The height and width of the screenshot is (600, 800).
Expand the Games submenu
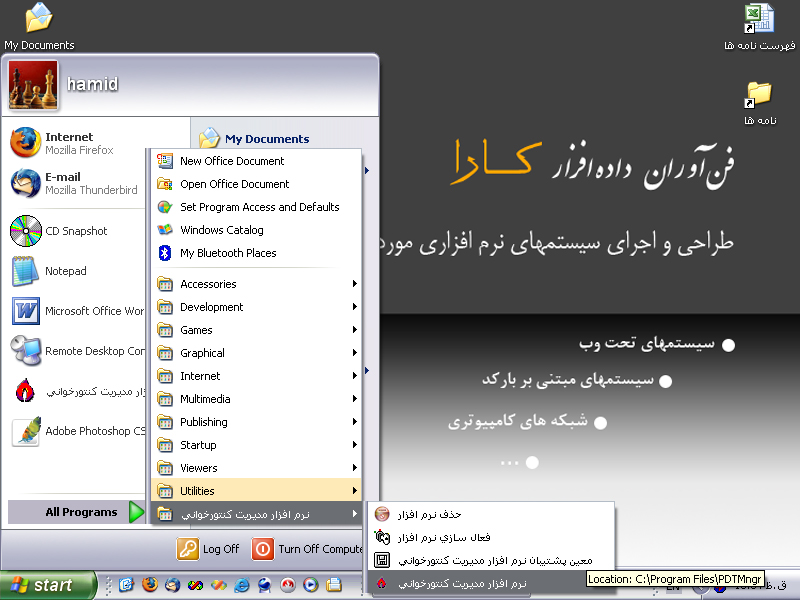(x=196, y=330)
